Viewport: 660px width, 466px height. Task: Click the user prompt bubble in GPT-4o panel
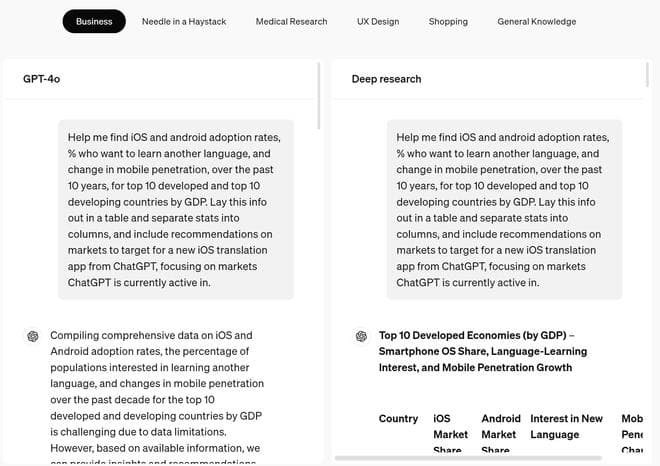(x=175, y=210)
